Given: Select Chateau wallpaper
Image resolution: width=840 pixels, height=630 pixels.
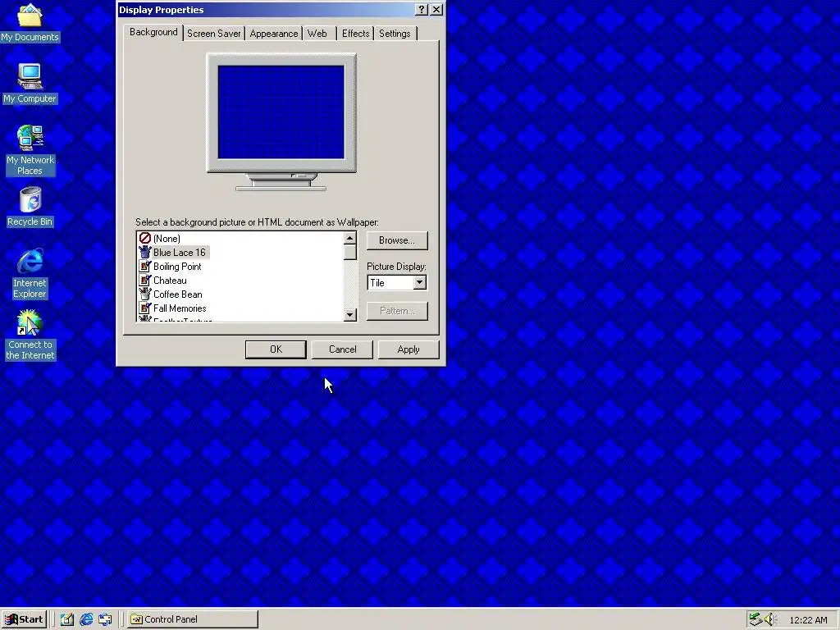Looking at the screenshot, I should tap(170, 281).
